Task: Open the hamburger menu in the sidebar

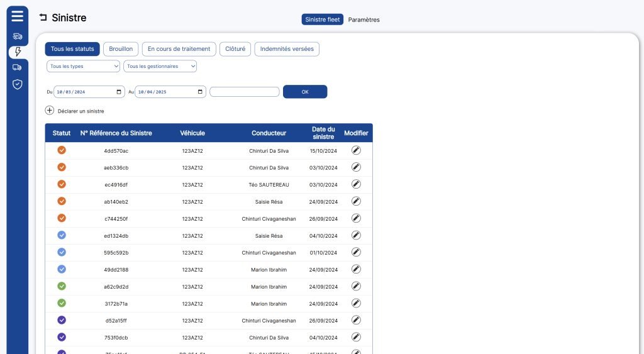Action: (17, 16)
